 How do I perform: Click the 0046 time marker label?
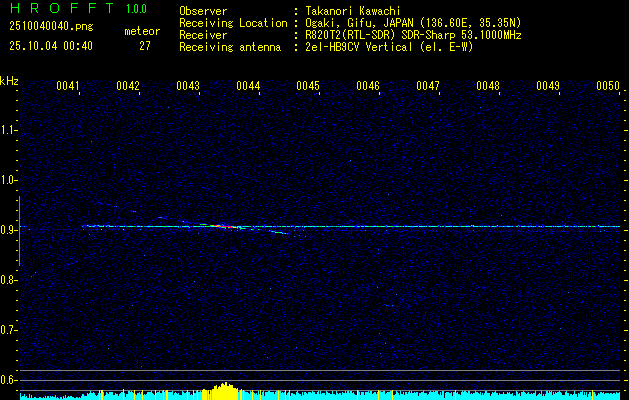[x=368, y=86]
